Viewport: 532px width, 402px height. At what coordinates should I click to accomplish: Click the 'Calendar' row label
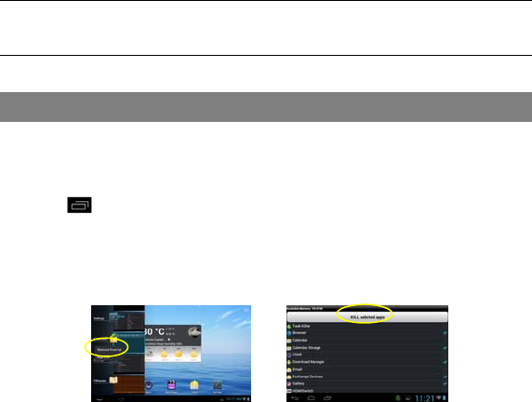299,341
